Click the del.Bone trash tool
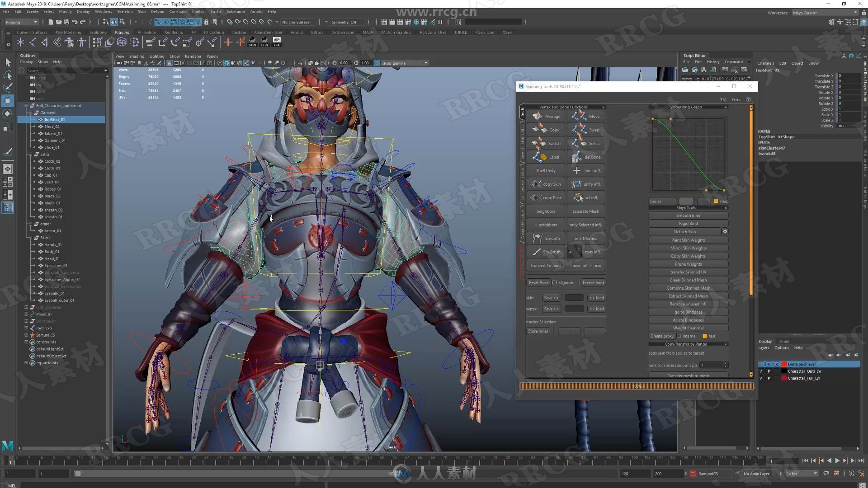Image resolution: width=868 pixels, height=488 pixels. pos(586,157)
